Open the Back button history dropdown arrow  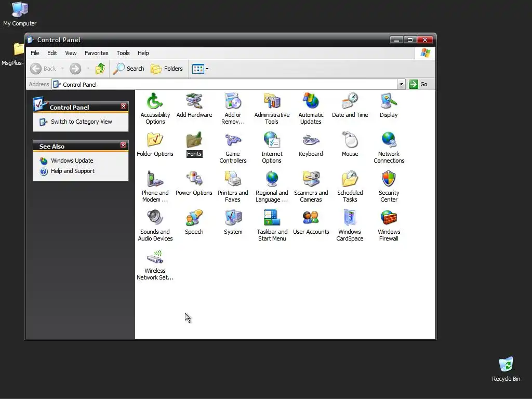coord(63,69)
